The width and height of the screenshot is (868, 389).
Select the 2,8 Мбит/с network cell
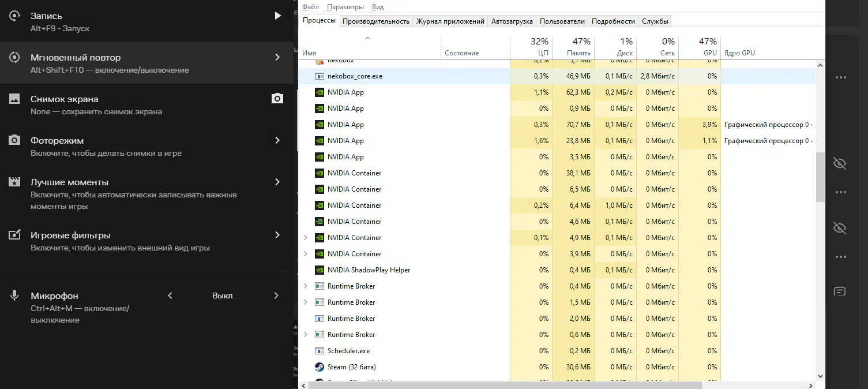click(x=657, y=76)
